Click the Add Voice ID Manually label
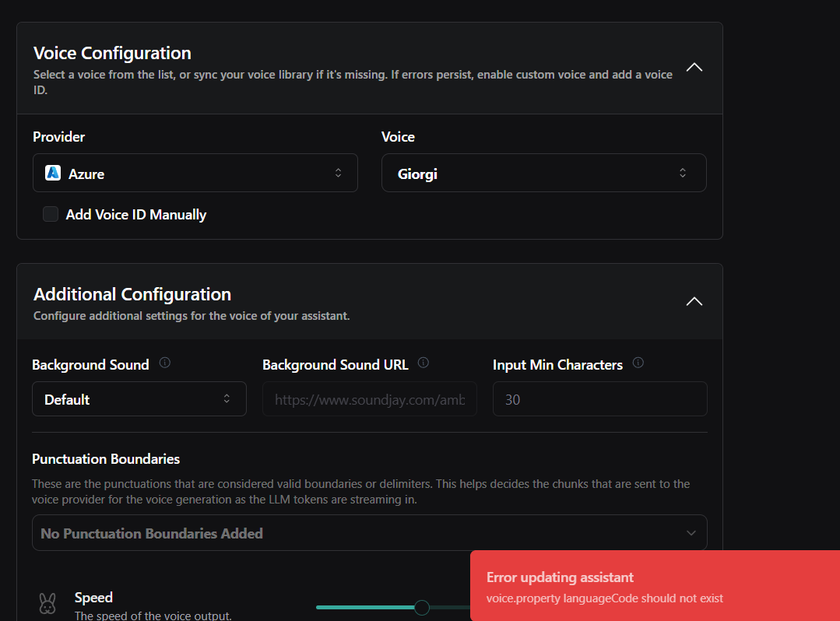 click(136, 215)
